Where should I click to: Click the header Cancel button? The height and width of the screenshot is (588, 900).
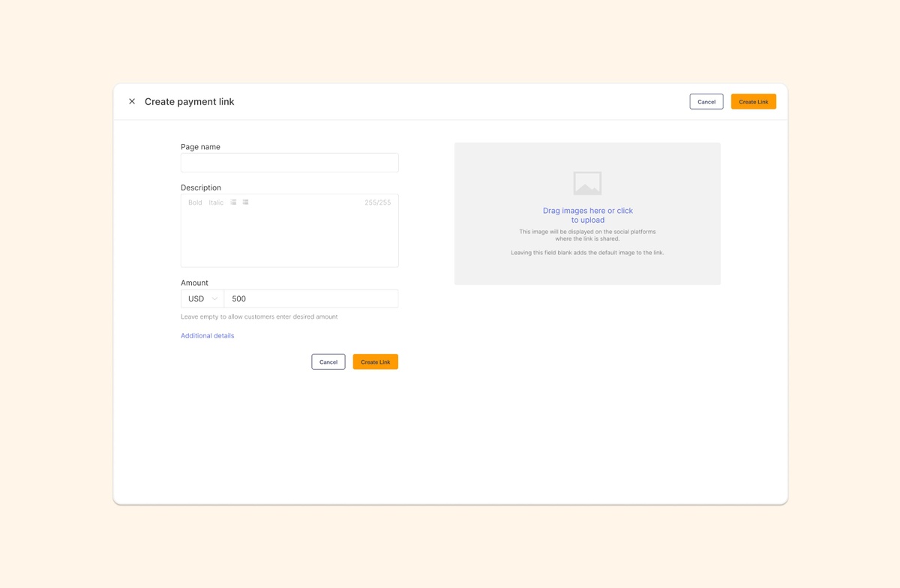tap(706, 101)
